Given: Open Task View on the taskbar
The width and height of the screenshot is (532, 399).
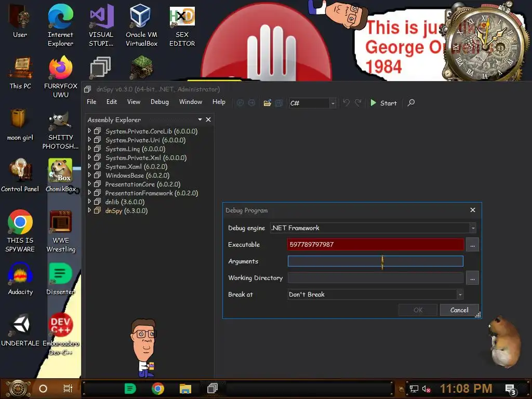Looking at the screenshot, I should click(x=68, y=389).
